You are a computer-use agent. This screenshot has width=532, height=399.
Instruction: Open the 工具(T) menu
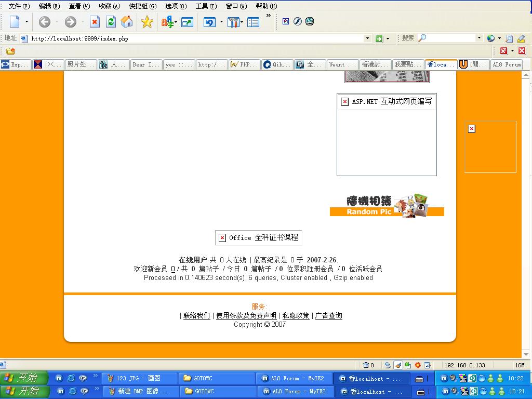[x=206, y=6]
